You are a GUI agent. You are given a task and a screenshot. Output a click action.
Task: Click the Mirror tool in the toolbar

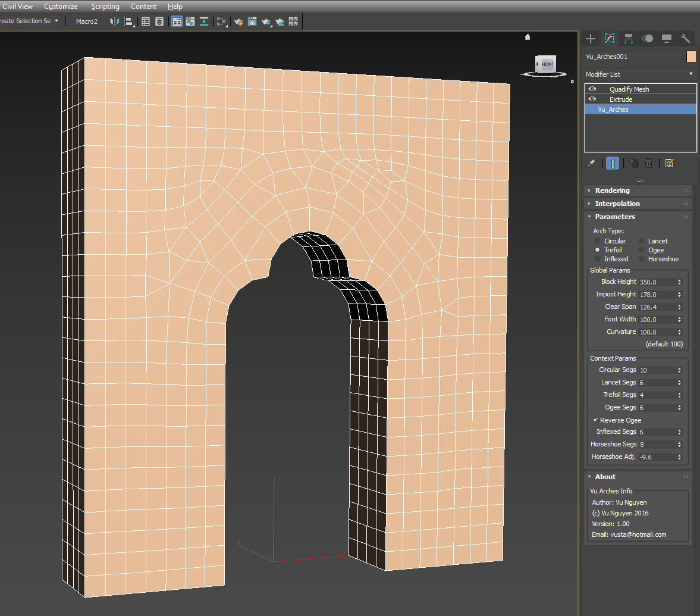click(115, 21)
